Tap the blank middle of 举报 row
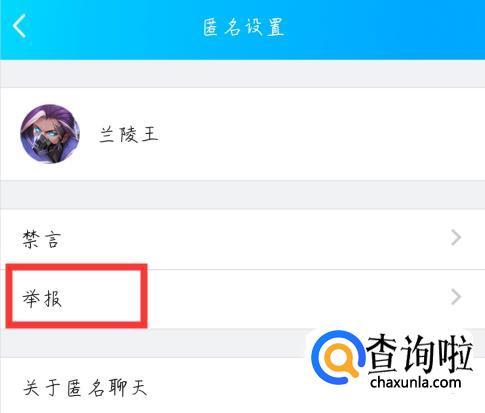 pyautogui.click(x=293, y=299)
